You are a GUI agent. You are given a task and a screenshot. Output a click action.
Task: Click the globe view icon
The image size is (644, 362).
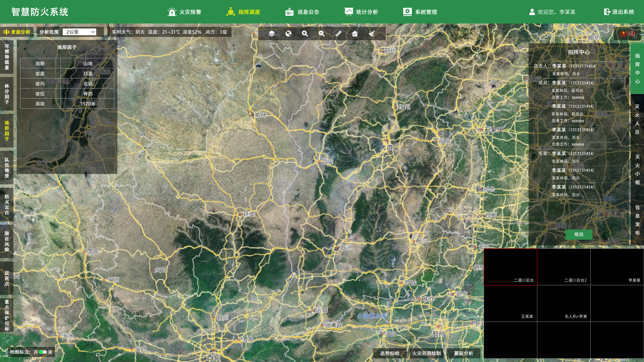coord(288,34)
